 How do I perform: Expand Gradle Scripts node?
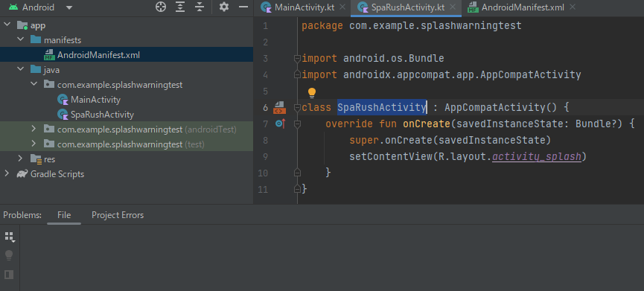pyautogui.click(x=7, y=173)
